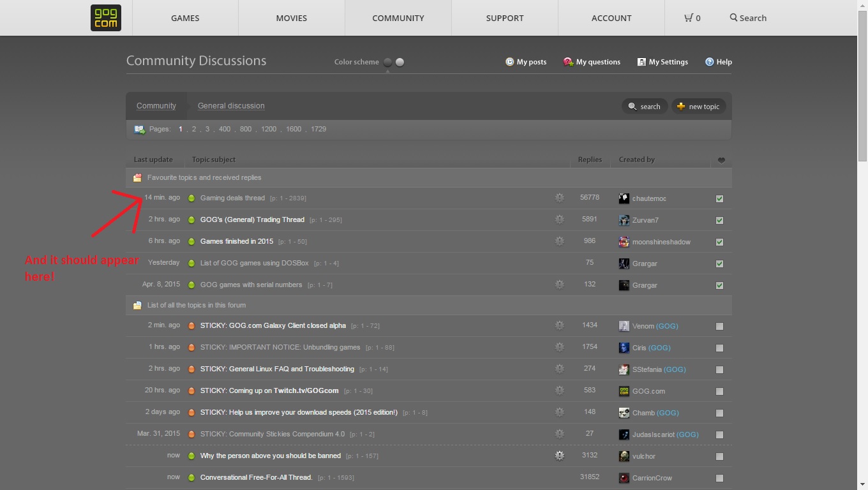Image resolution: width=868 pixels, height=490 pixels.
Task: Favourite the Help us improve download speeds topic
Action: (x=720, y=413)
